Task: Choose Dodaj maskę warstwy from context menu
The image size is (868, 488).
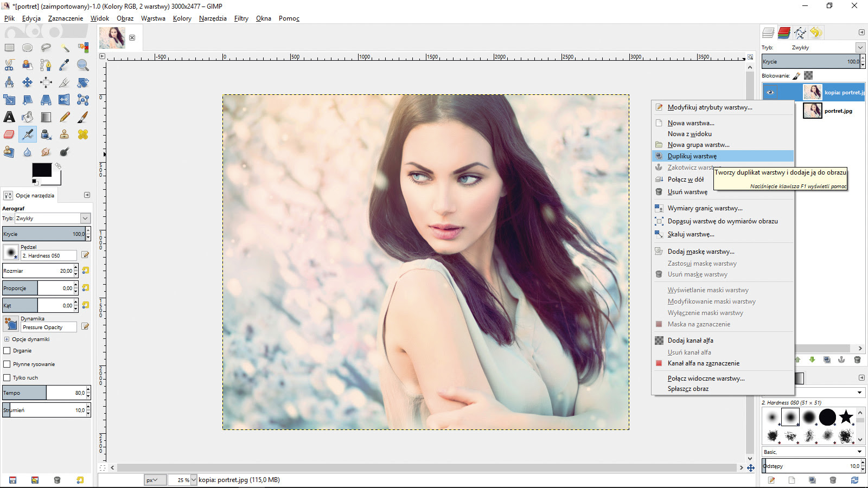Action: click(x=723, y=252)
